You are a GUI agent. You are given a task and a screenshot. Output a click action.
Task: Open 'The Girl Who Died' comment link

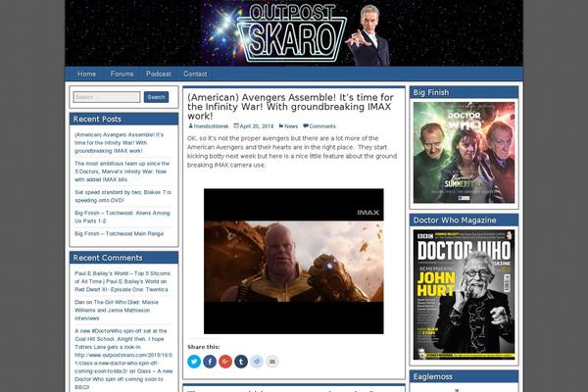[x=117, y=311]
